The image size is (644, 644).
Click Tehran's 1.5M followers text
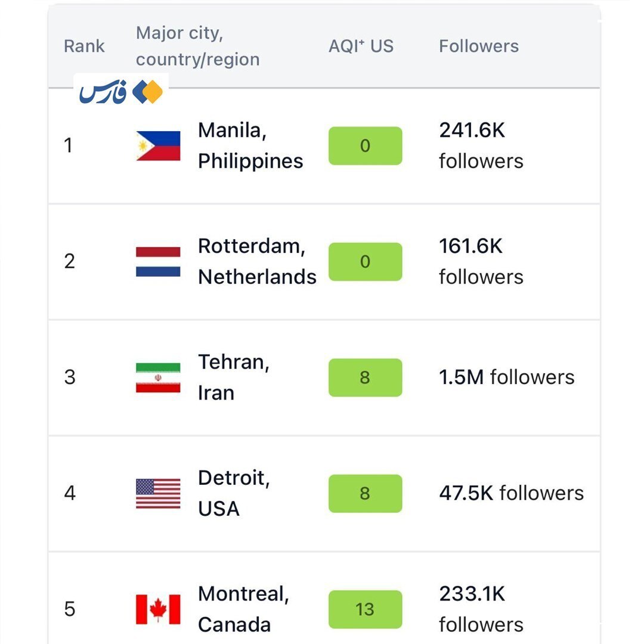506,377
